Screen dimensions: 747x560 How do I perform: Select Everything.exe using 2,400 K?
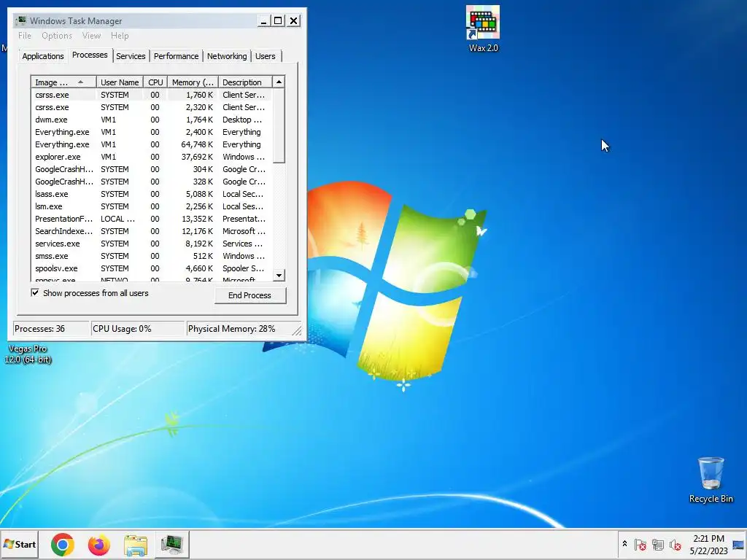click(x=152, y=132)
